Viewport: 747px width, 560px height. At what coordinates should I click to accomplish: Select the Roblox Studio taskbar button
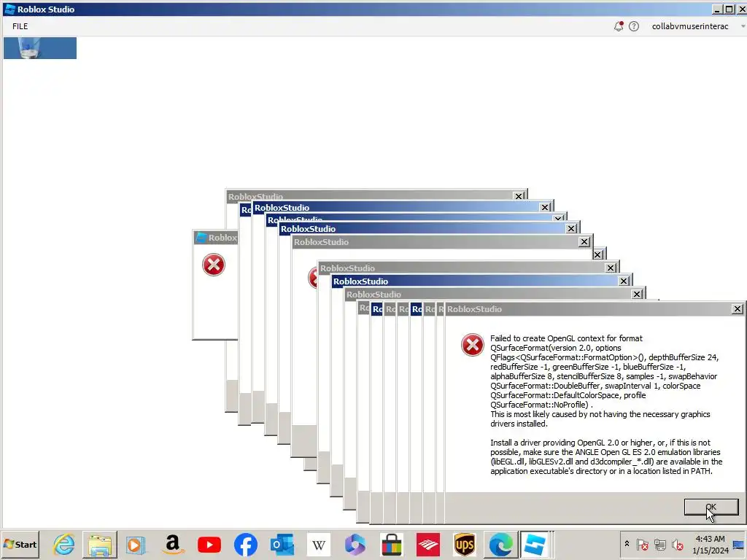pyautogui.click(x=535, y=544)
